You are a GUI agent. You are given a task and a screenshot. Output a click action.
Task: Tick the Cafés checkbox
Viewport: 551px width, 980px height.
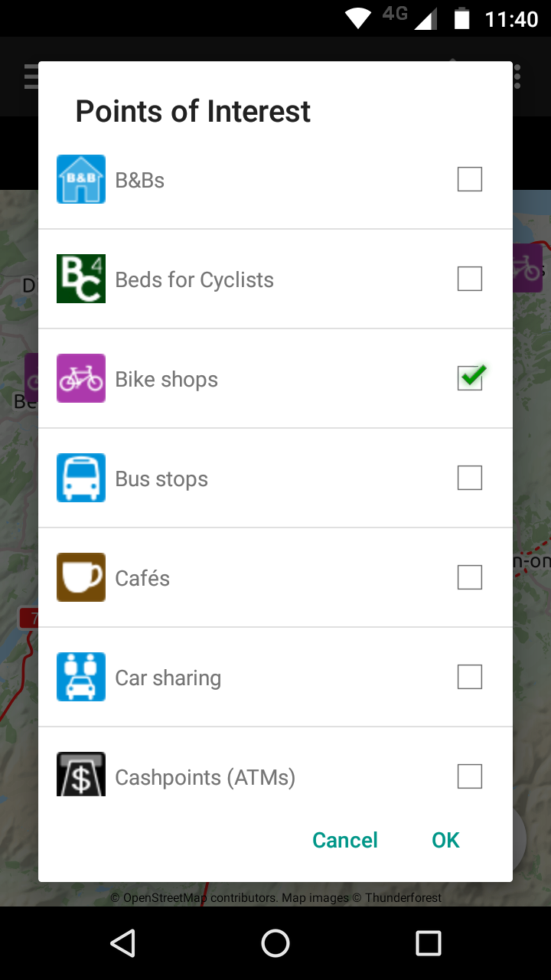point(470,577)
